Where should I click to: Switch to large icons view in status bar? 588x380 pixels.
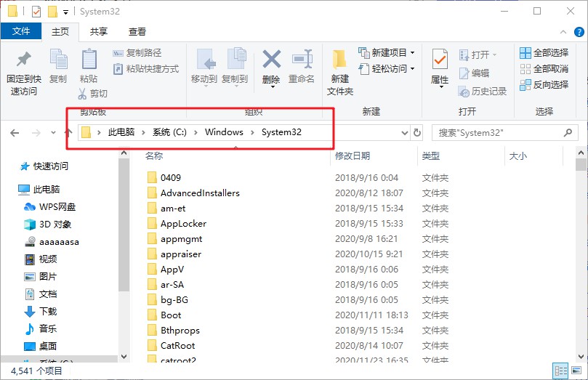point(576,371)
